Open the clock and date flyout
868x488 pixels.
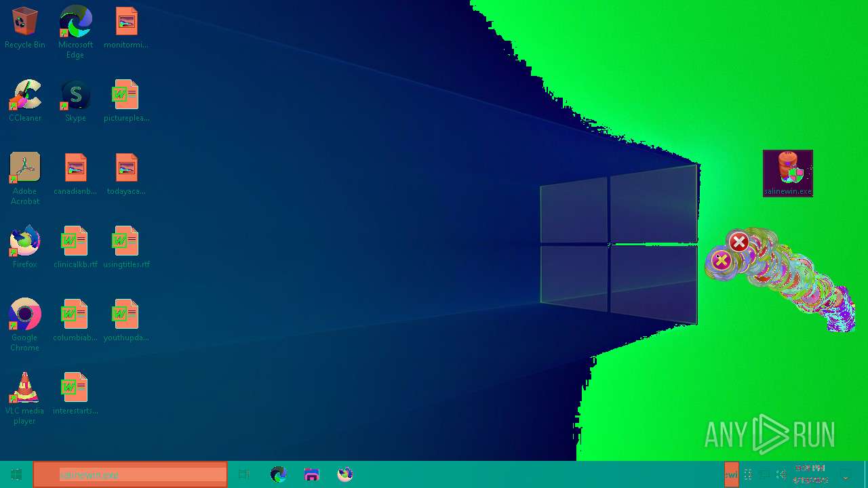click(x=810, y=474)
